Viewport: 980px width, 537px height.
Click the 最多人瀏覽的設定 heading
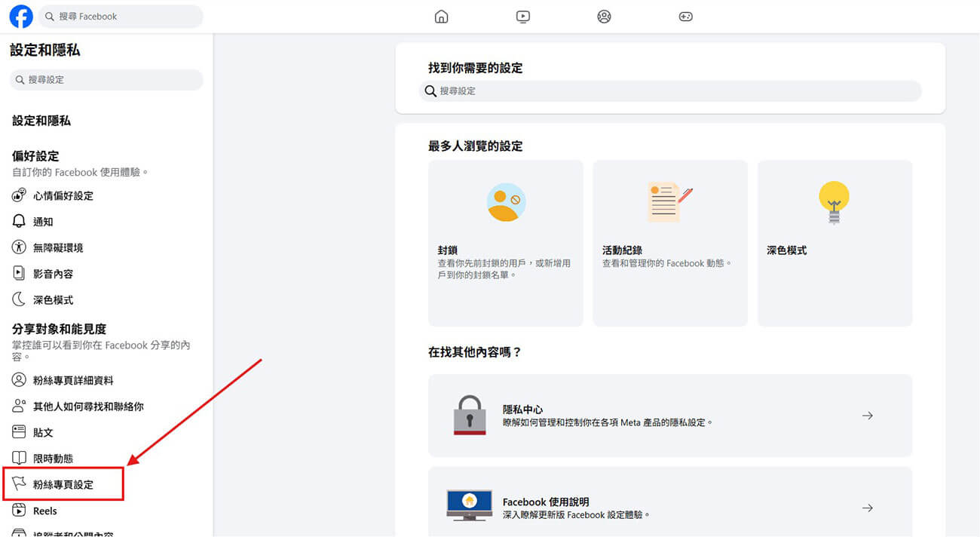[x=476, y=146]
